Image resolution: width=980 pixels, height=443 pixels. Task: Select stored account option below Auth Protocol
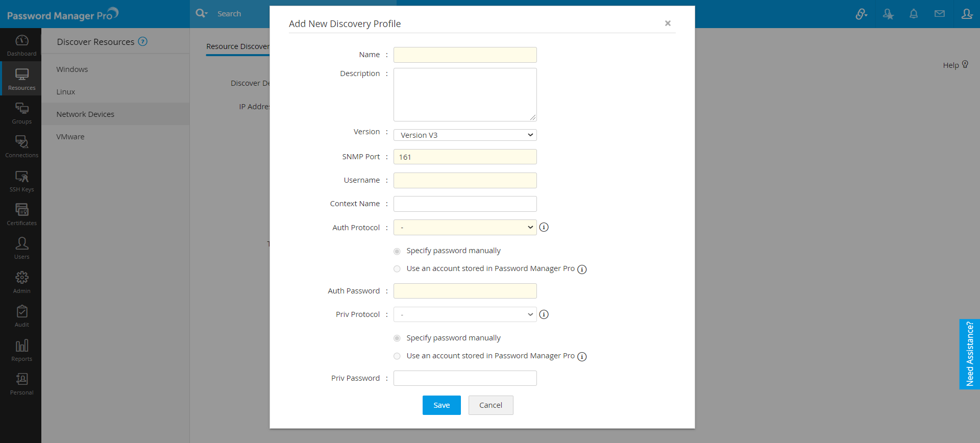point(397,269)
